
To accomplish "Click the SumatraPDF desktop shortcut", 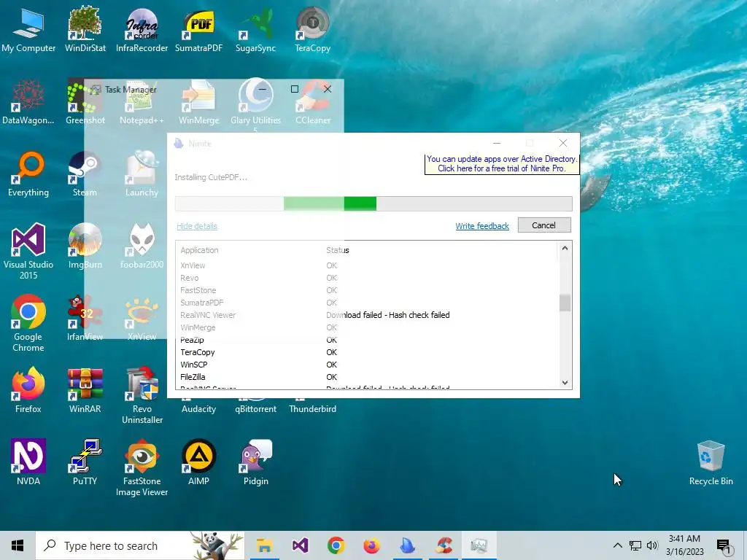I will pyautogui.click(x=198, y=29).
